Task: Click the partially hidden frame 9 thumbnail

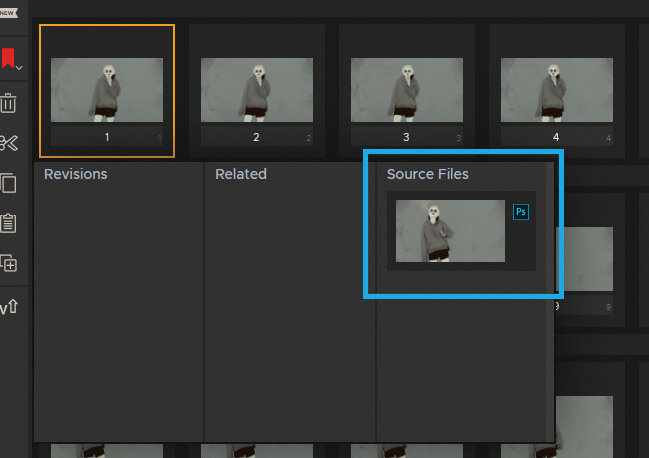Action: [x=585, y=259]
